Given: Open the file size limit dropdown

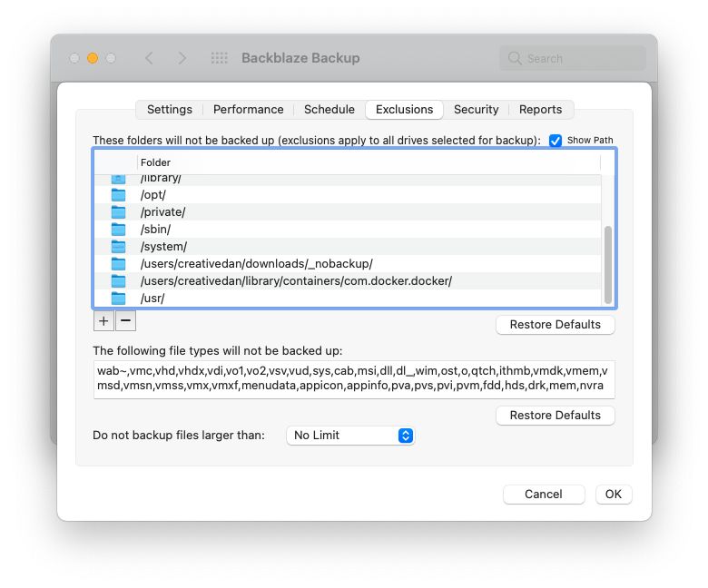Looking at the screenshot, I should (x=350, y=436).
